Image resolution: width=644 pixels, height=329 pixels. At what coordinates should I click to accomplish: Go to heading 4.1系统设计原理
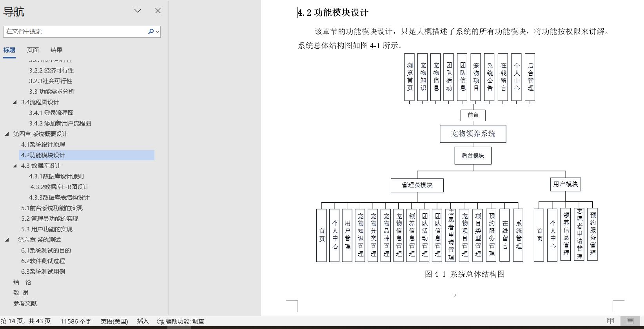point(43,144)
